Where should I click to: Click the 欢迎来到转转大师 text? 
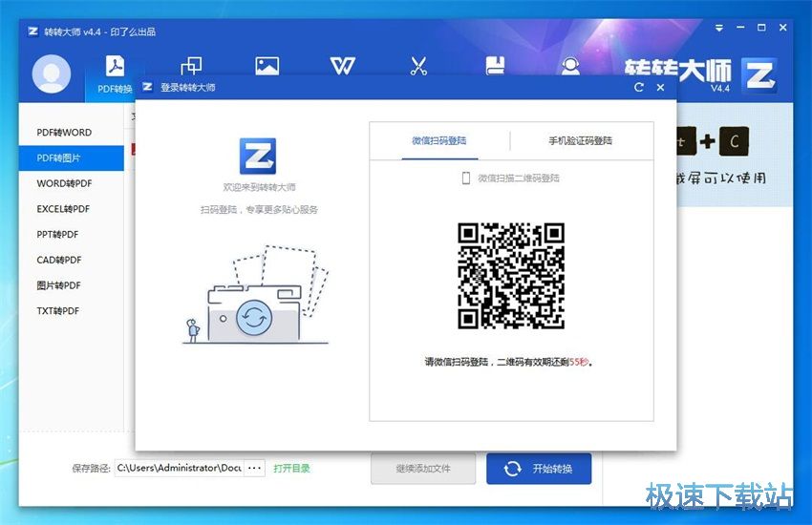[x=259, y=187]
